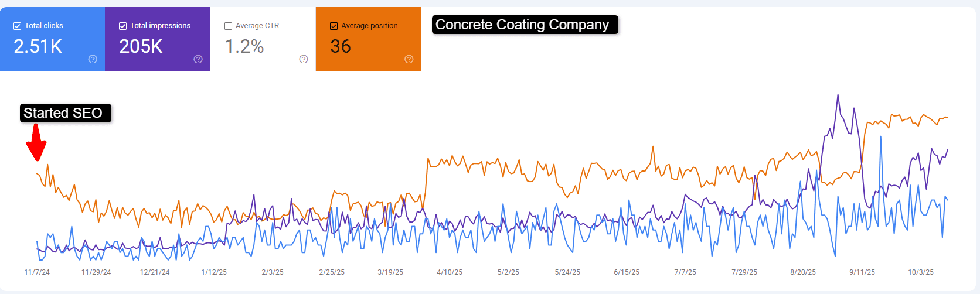Viewport: 980px width, 294px height.
Task: Open help icon on Total impressions card
Action: click(x=198, y=59)
